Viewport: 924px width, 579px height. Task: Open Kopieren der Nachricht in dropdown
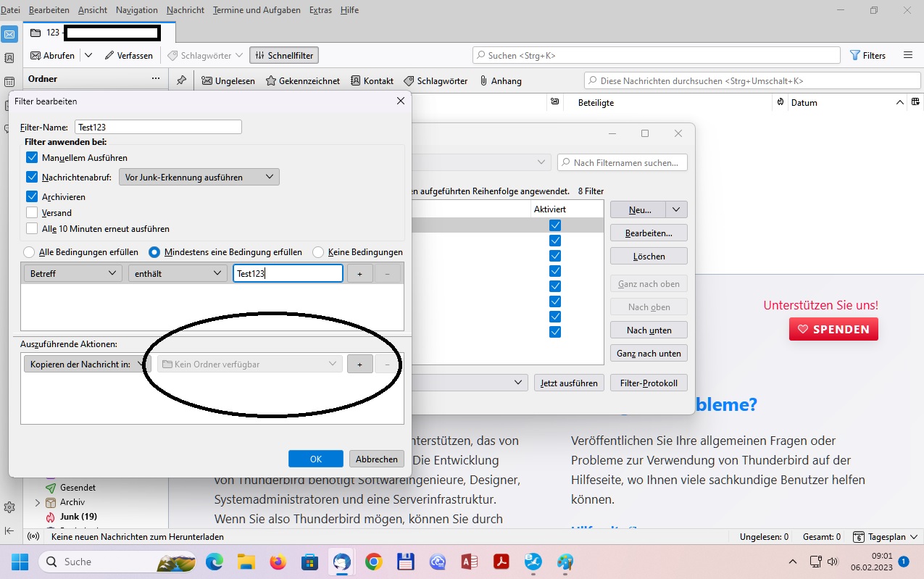pyautogui.click(x=86, y=364)
